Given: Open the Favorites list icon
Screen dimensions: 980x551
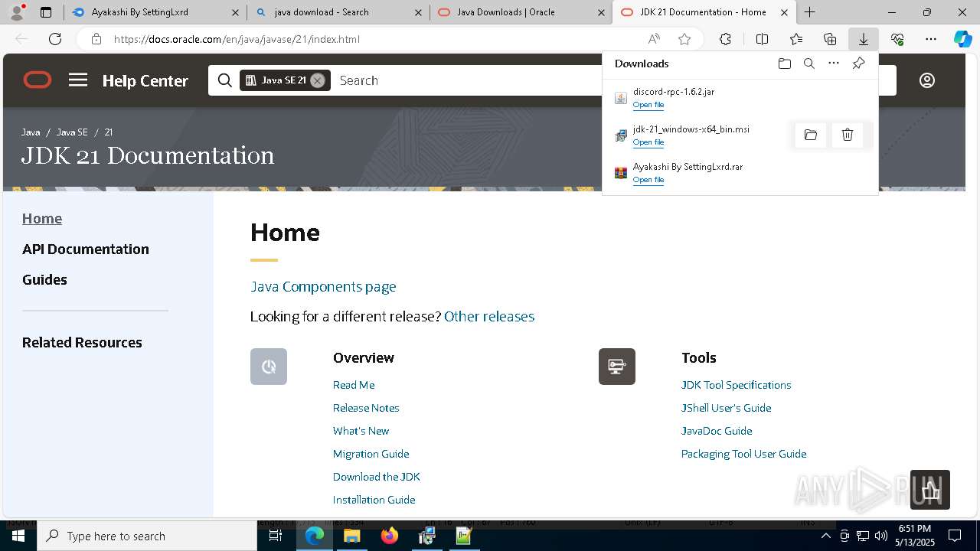Looking at the screenshot, I should pos(796,39).
